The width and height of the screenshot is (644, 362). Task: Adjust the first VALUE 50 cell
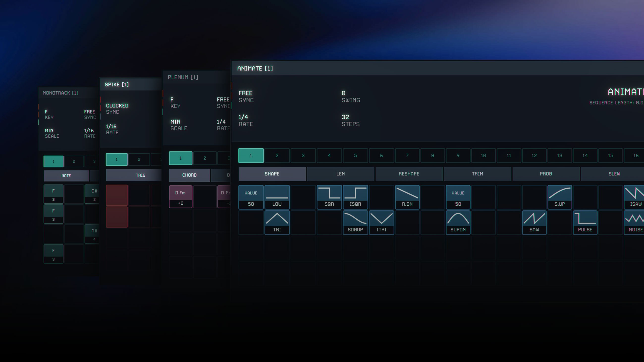[x=251, y=197]
